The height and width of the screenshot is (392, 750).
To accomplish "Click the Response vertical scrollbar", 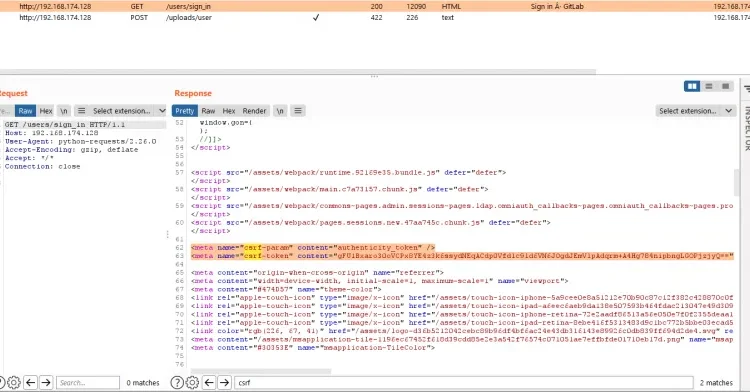I will pos(737,183).
